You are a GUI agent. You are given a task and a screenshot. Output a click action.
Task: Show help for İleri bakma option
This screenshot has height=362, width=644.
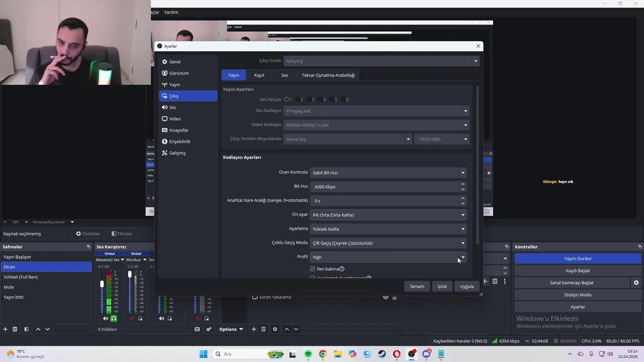(342, 269)
